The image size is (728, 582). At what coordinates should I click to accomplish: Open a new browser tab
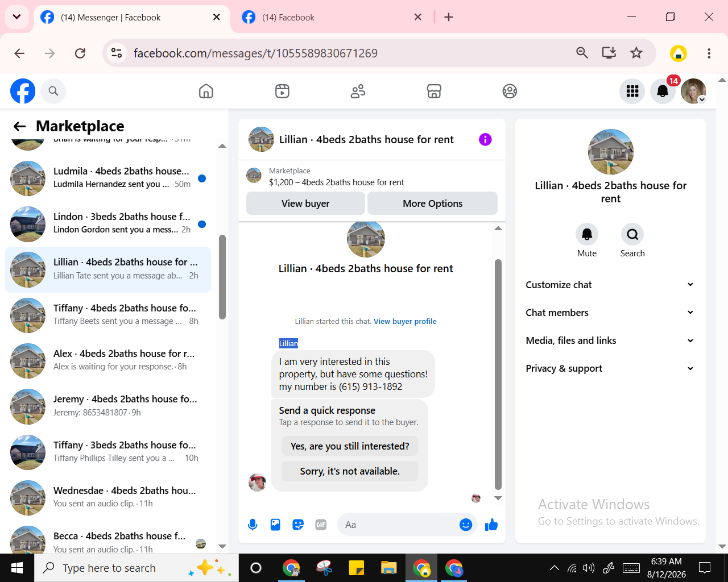(449, 17)
